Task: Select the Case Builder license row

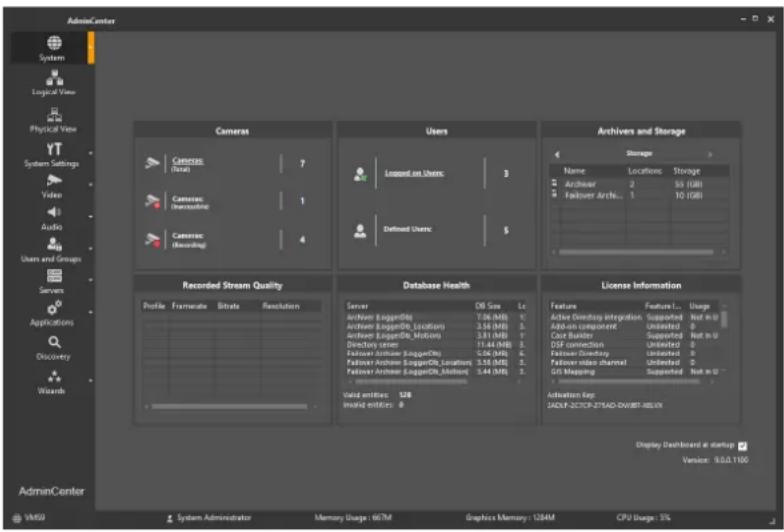Action: 634,336
